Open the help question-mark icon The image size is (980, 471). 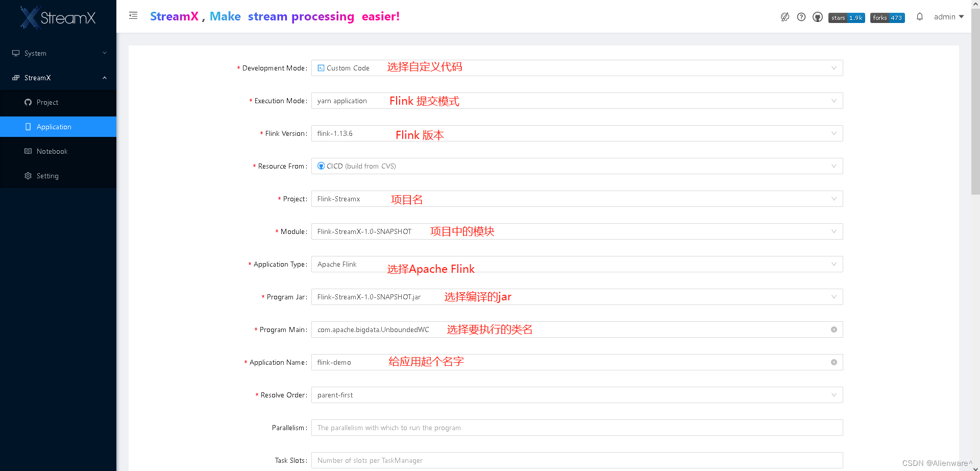801,17
